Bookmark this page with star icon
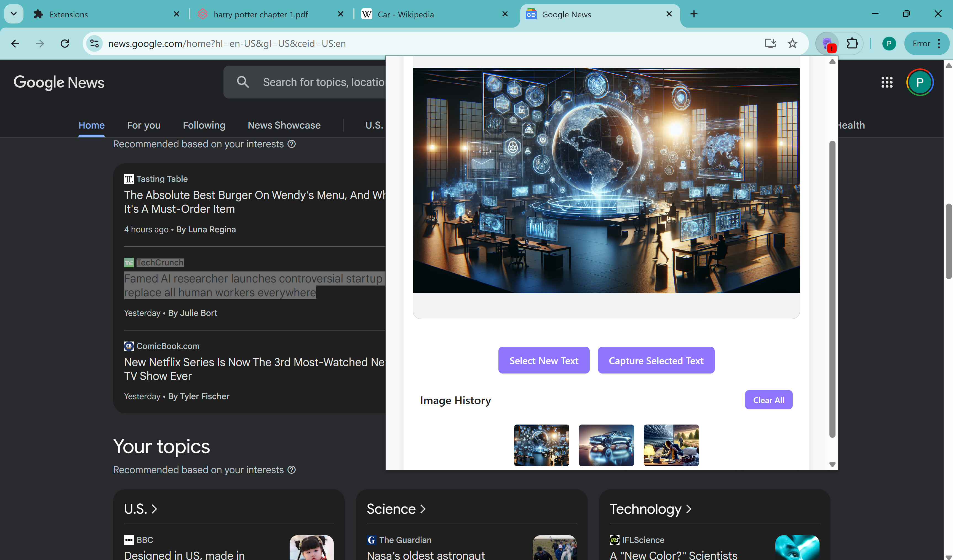953x560 pixels. tap(792, 44)
